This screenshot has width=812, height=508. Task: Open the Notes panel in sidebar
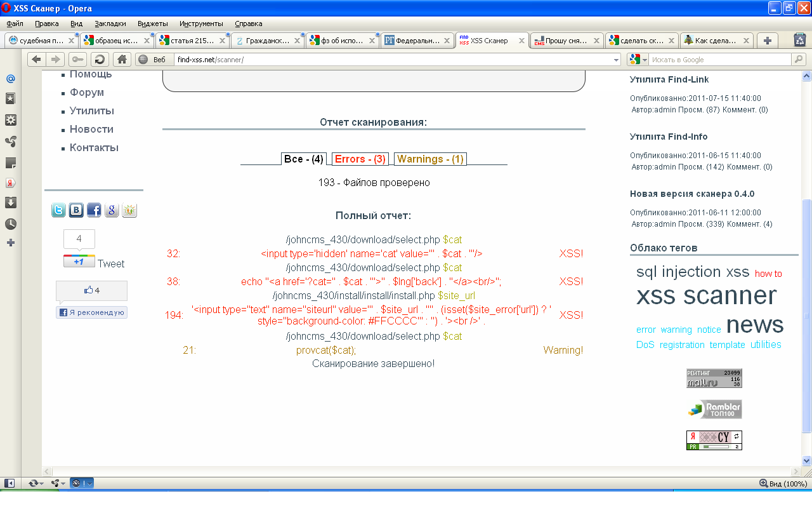click(11, 163)
